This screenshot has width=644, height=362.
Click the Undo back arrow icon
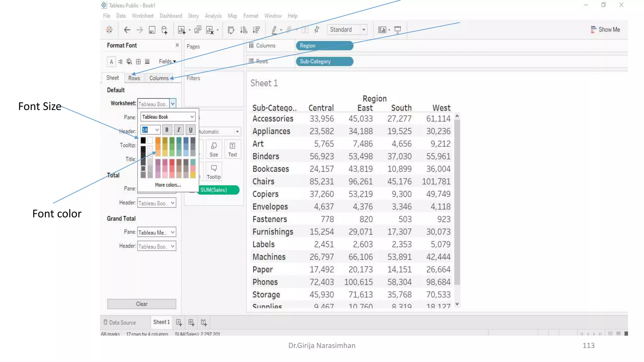tap(127, 30)
